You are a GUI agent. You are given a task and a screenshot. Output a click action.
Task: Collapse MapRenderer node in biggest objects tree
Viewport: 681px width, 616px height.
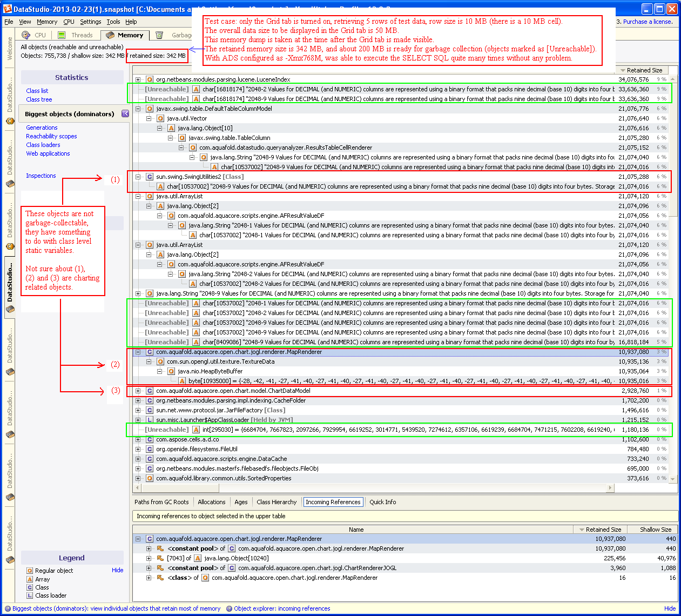(x=138, y=352)
